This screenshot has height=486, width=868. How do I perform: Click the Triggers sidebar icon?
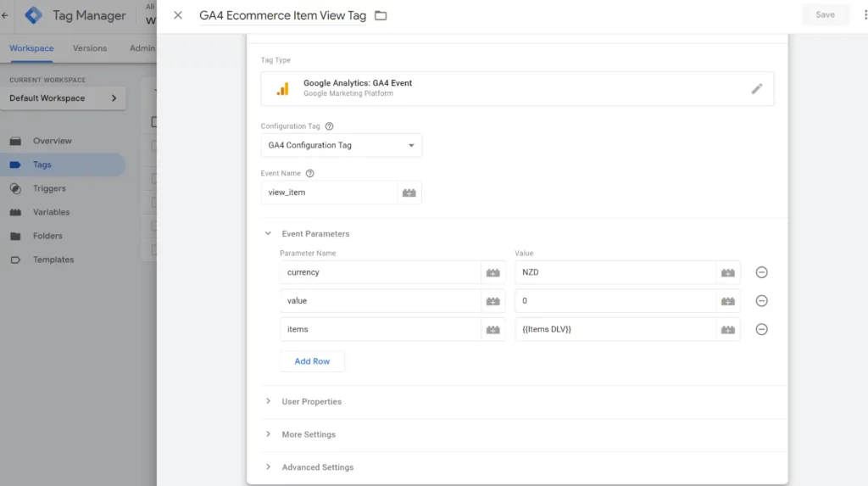15,188
